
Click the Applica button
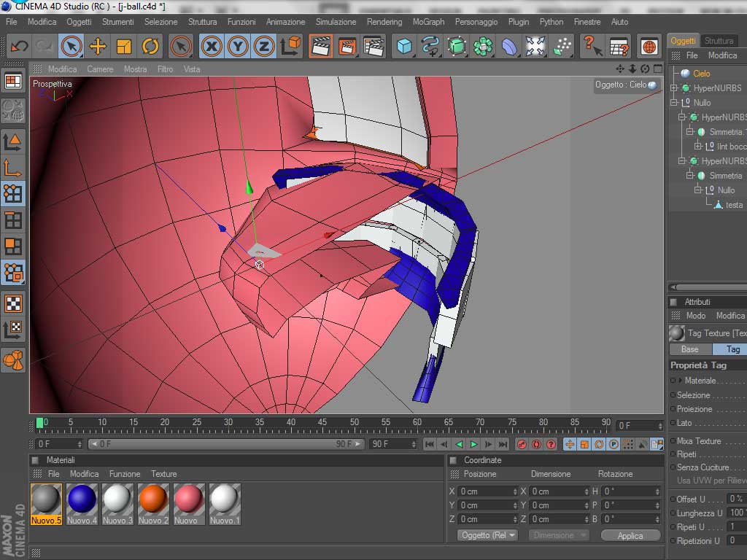pyautogui.click(x=630, y=535)
